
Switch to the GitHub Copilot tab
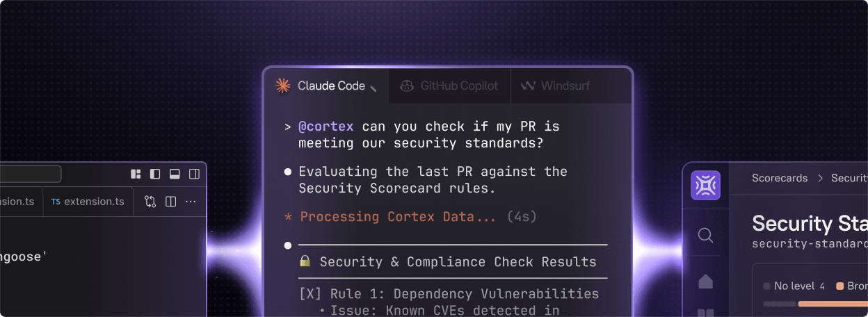[449, 86]
